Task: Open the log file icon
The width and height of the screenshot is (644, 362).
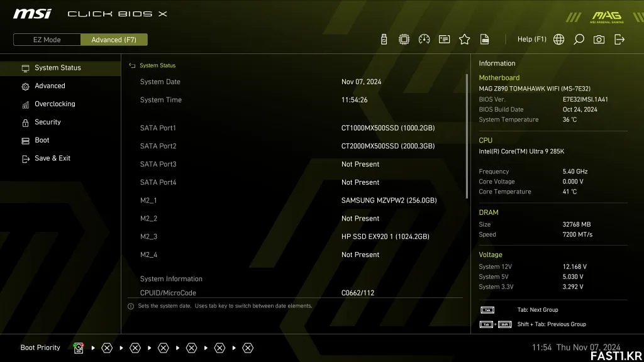Action: point(485,40)
